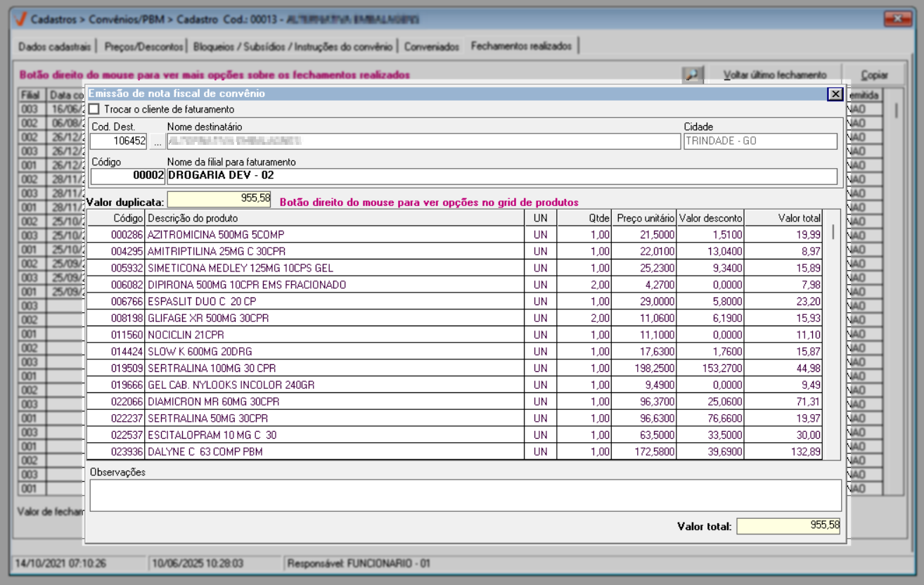924x585 pixels.
Task: Select row SIMETICONA MEDLEY 125MG 10CPS GEL
Action: tap(455, 268)
